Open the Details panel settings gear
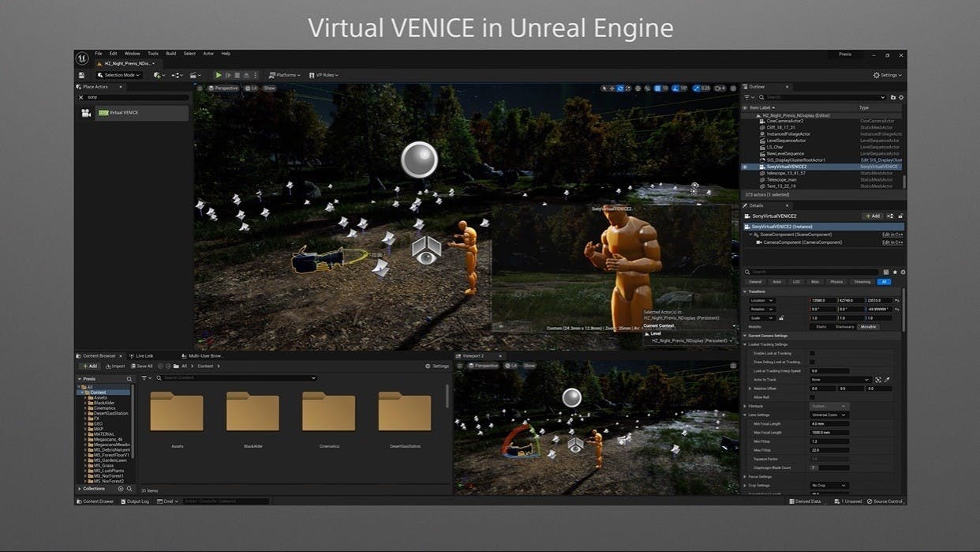The image size is (980, 552). click(x=903, y=272)
